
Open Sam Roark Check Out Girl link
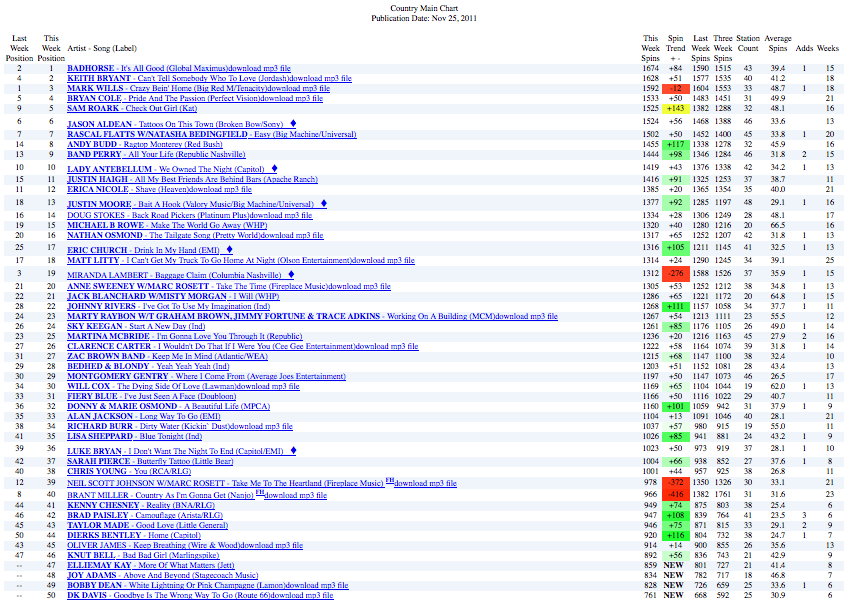pyautogui.click(x=132, y=108)
